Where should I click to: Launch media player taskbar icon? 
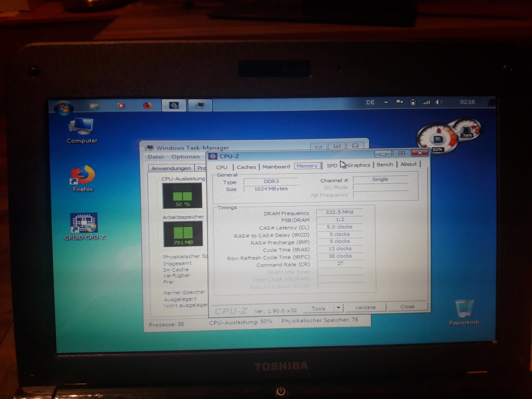121,105
